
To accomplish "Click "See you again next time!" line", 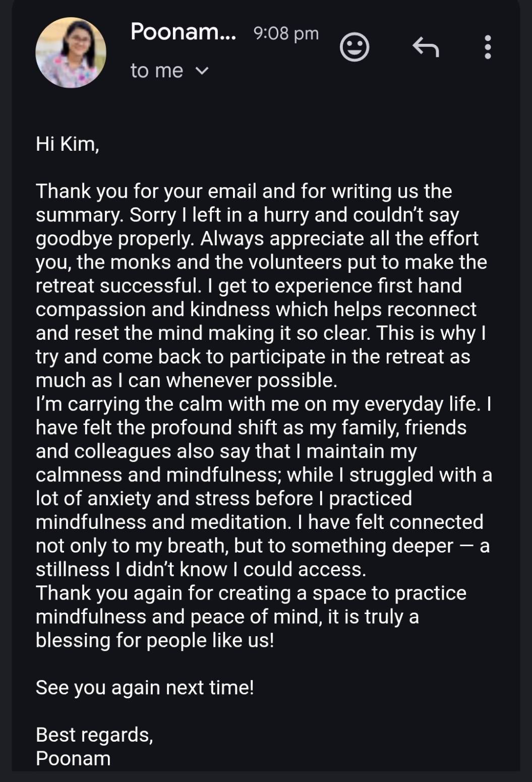I will [x=145, y=688].
